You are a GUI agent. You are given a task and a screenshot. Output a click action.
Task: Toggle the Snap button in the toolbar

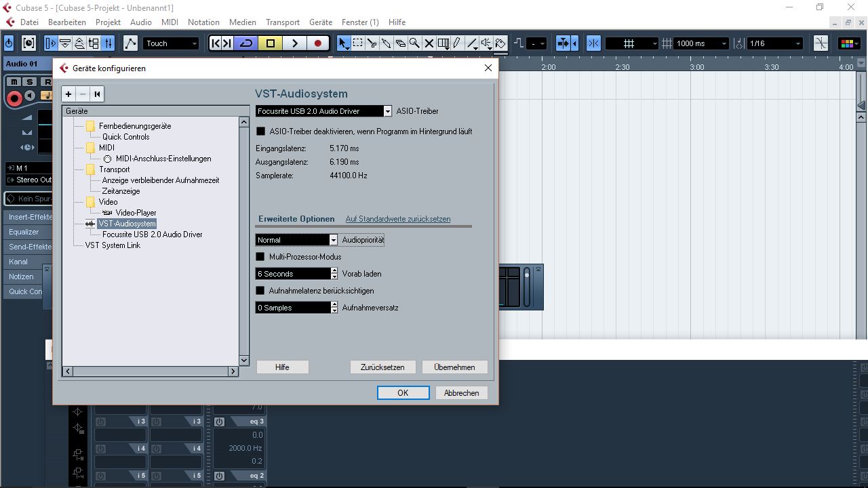593,43
